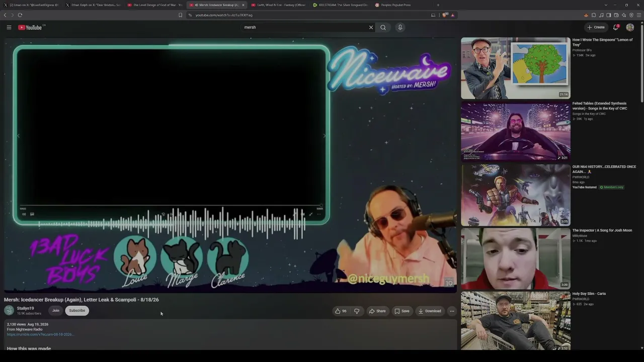644x362 pixels.
Task: Subscribe to Stallyn19
Action: (x=77, y=311)
